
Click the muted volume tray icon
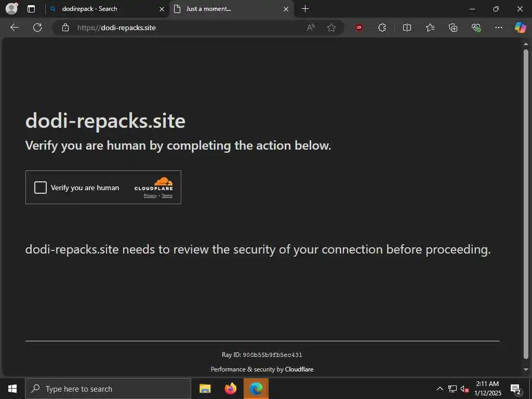pos(464,389)
